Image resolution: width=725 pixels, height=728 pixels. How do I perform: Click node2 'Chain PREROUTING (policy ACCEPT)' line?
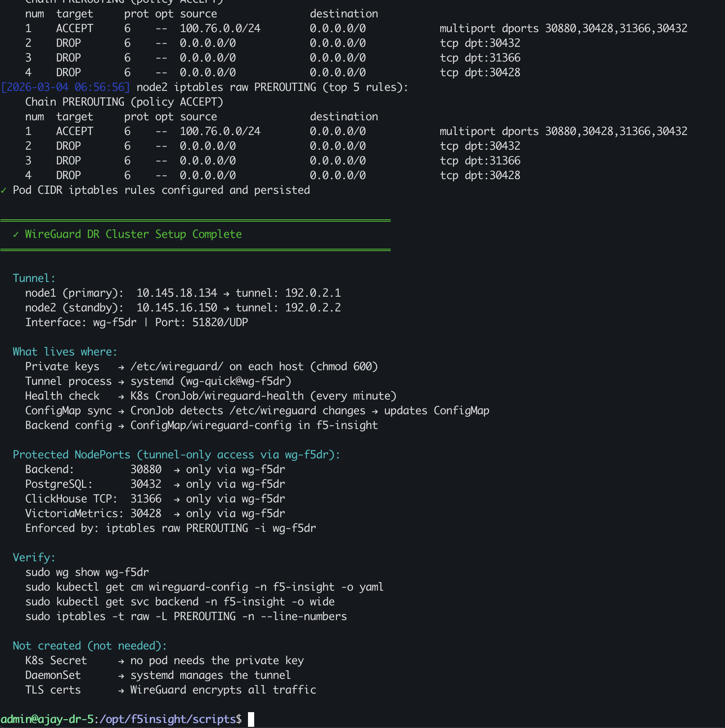[124, 102]
